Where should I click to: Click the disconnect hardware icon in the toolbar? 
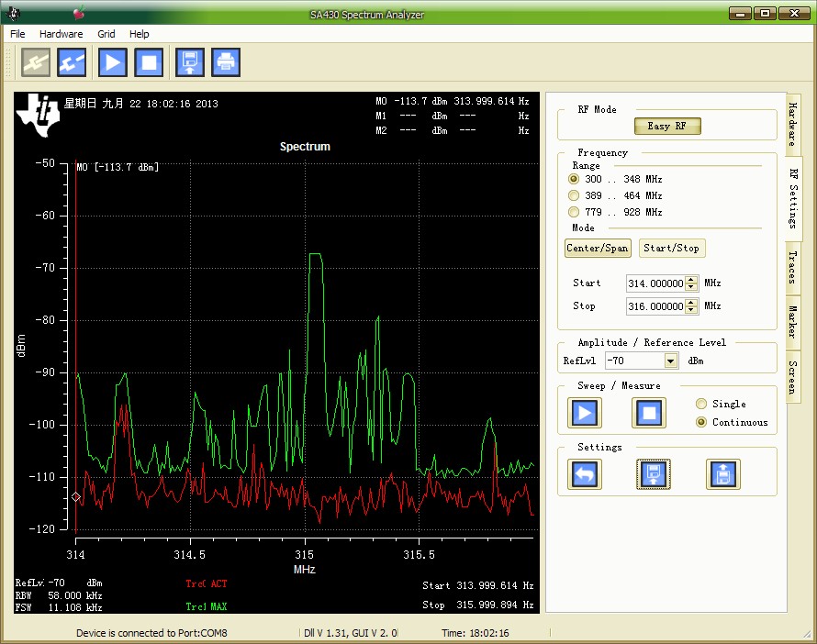pyautogui.click(x=73, y=62)
